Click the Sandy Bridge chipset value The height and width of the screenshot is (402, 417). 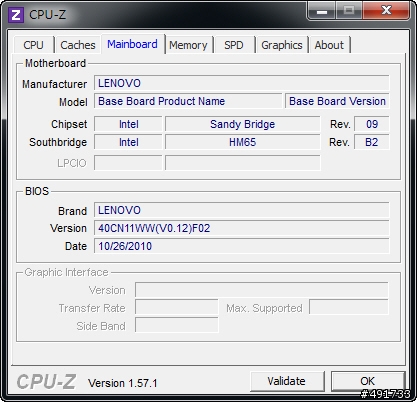pyautogui.click(x=243, y=124)
